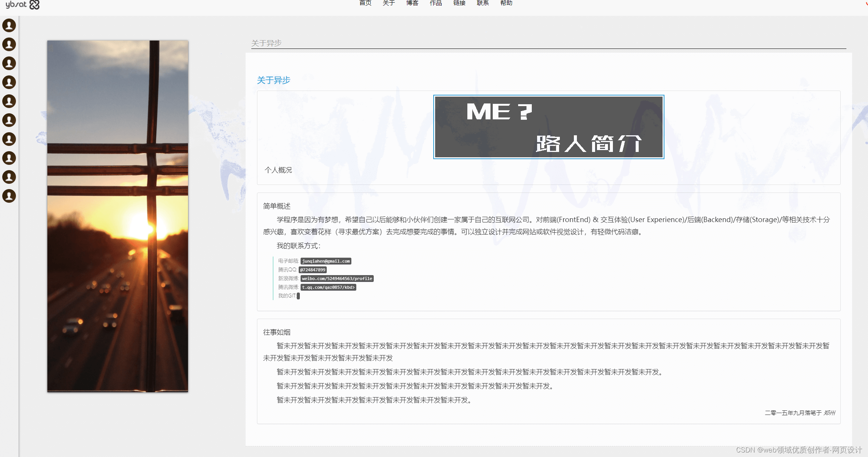Image resolution: width=868 pixels, height=457 pixels.
Task: Click the first avatar icon in sidebar
Action: coord(9,25)
